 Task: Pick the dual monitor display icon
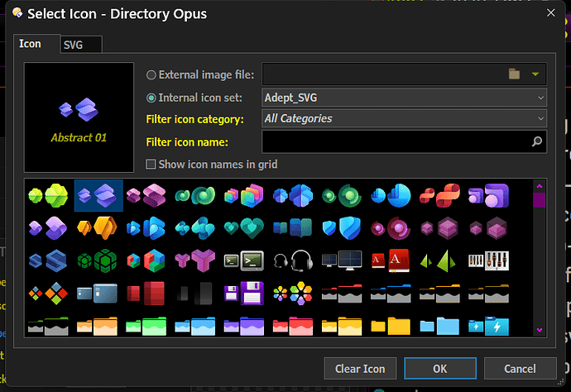(x=342, y=261)
